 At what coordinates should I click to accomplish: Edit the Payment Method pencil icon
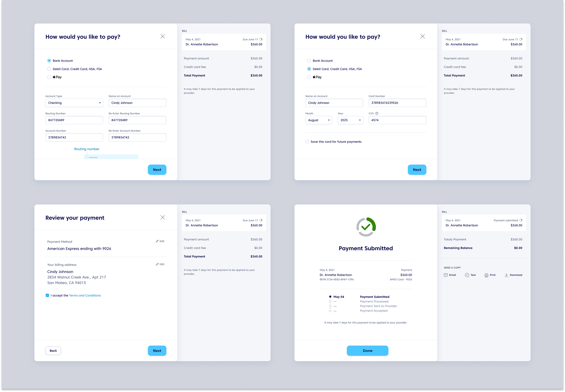tap(157, 241)
